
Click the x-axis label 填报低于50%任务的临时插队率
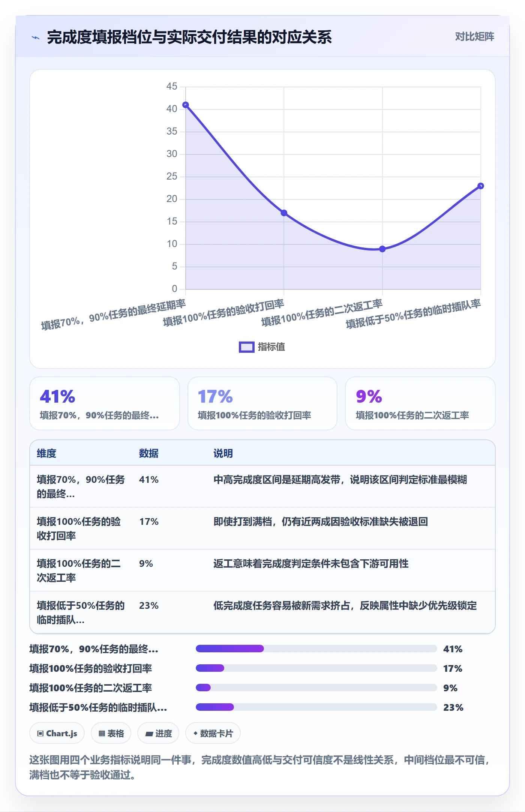pyautogui.click(x=413, y=314)
